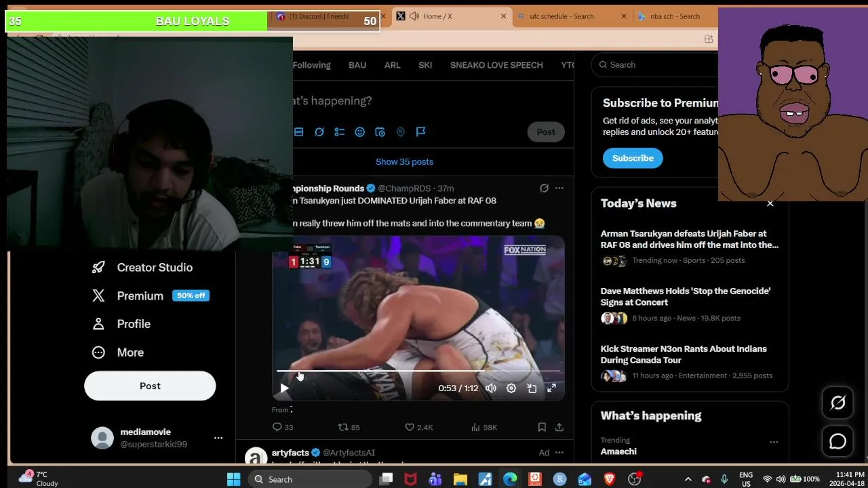Switch to SNEAKO LOVE SPEECH tab
The height and width of the screenshot is (488, 868).
[496, 65]
